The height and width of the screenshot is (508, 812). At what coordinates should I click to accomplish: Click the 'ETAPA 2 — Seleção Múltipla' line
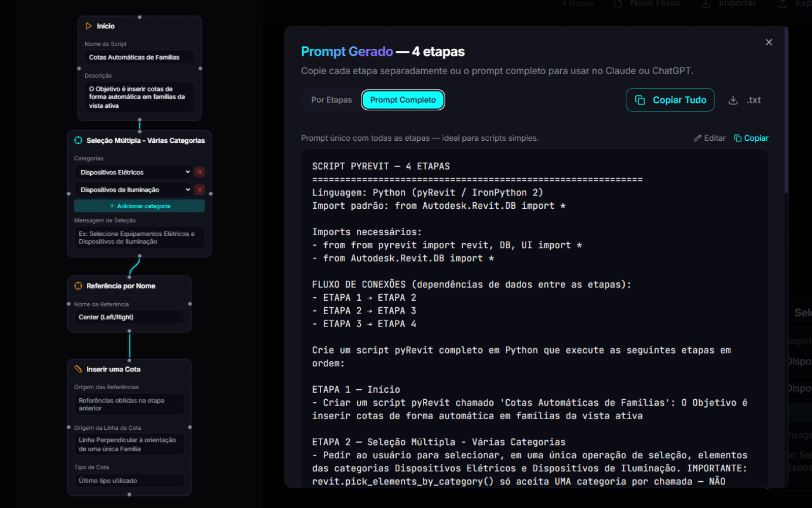point(438,442)
